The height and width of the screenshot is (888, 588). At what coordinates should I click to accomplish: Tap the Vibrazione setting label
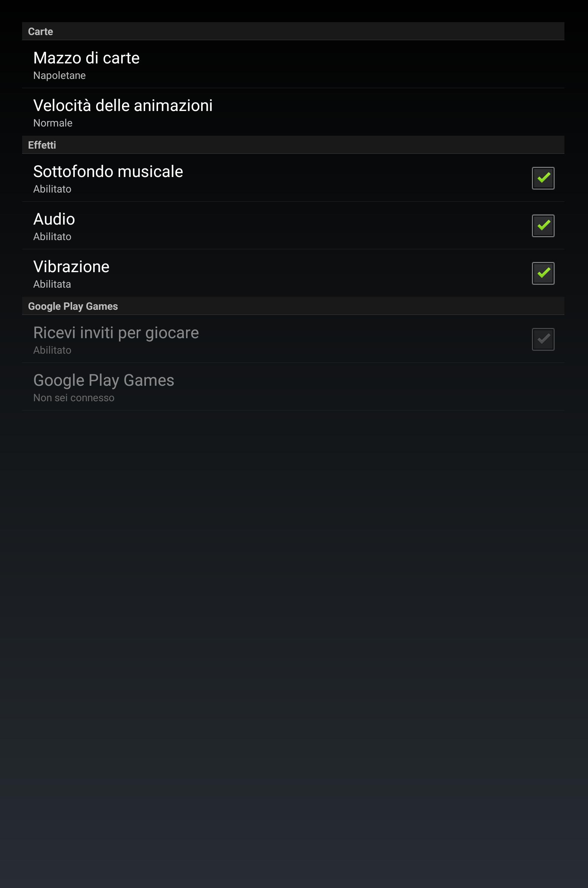[x=71, y=267]
